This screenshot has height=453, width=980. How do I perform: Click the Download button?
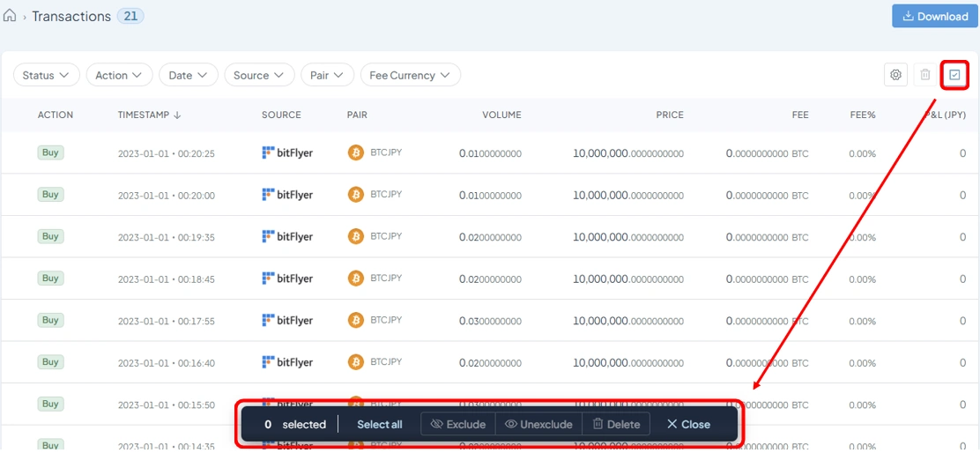(x=936, y=16)
